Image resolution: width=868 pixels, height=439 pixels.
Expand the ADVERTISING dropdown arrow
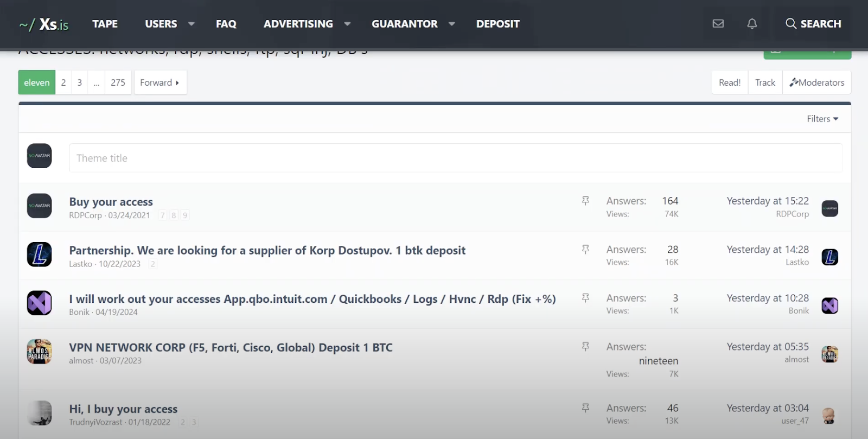point(347,24)
